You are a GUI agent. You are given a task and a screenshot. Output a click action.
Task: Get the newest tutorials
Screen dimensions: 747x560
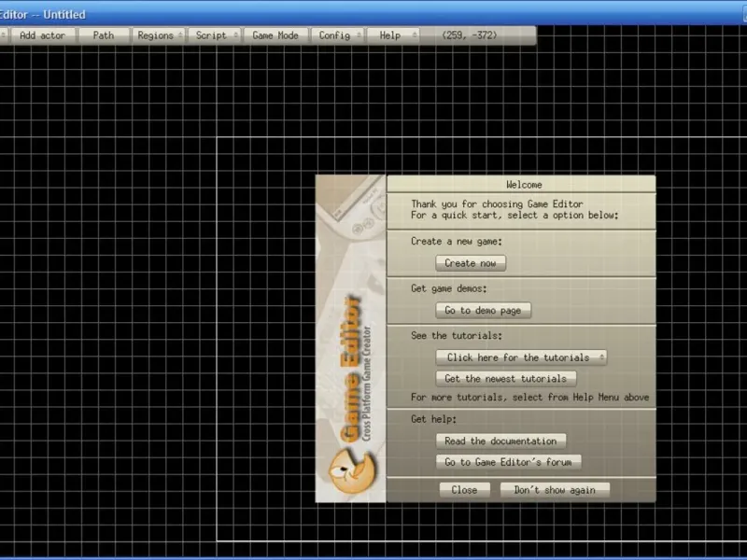point(506,379)
